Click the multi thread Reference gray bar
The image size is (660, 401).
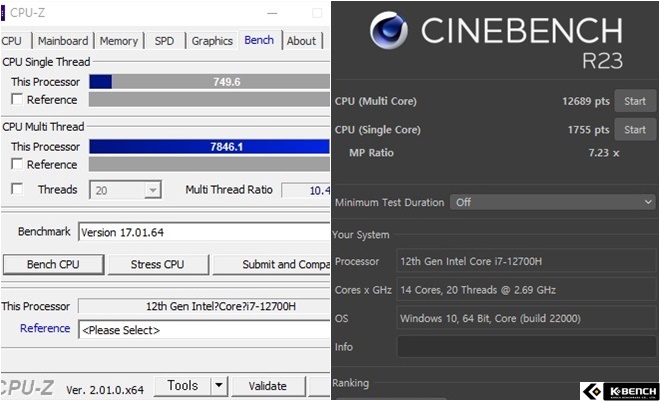coord(210,164)
